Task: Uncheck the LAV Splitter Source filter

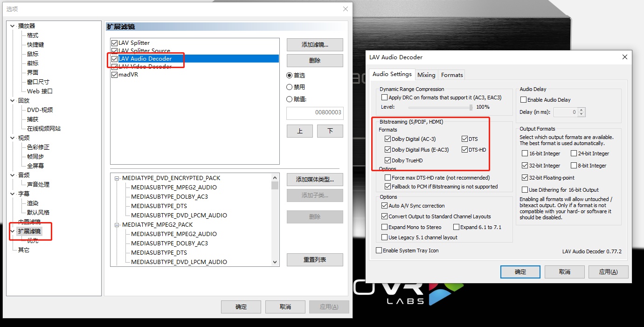Action: tap(115, 51)
